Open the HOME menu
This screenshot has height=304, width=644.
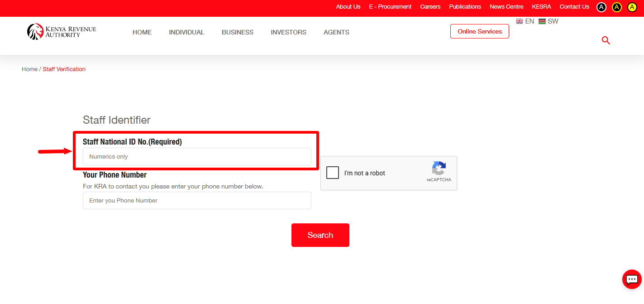click(x=142, y=32)
